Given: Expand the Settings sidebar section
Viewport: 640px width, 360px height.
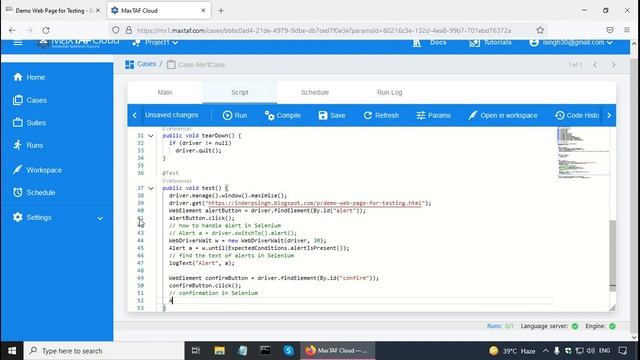Looking at the screenshot, I should tap(57, 218).
